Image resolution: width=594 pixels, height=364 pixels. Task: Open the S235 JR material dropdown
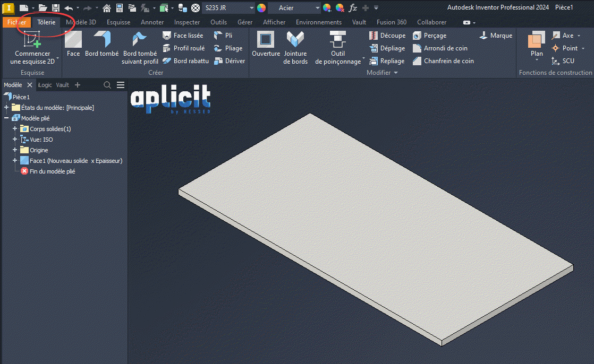coord(252,8)
